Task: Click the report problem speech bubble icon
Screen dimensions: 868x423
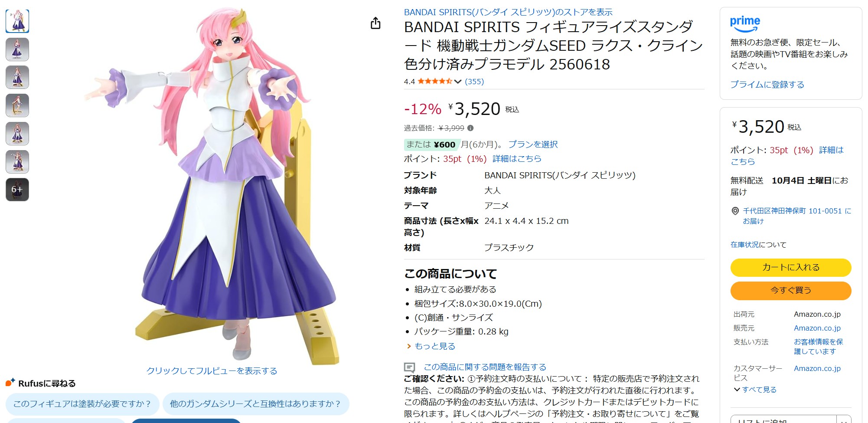Action: point(409,367)
